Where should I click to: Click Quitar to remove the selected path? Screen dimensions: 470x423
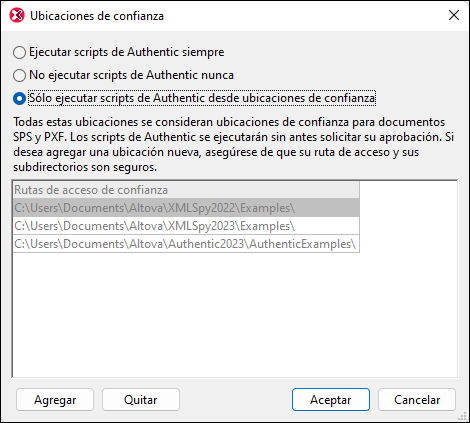pyautogui.click(x=141, y=400)
